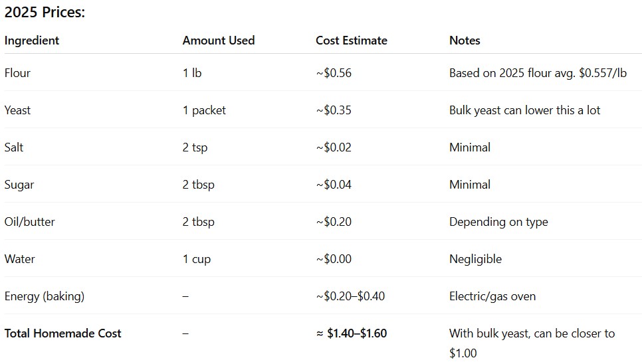Click the Notes column header

(x=465, y=41)
